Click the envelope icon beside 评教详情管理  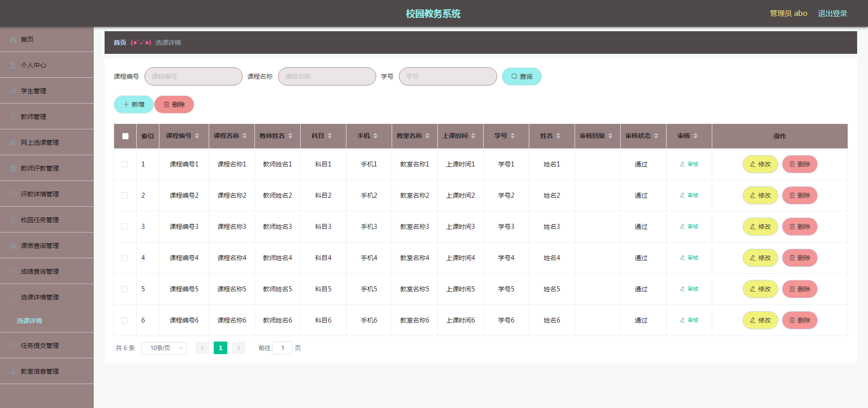click(13, 195)
